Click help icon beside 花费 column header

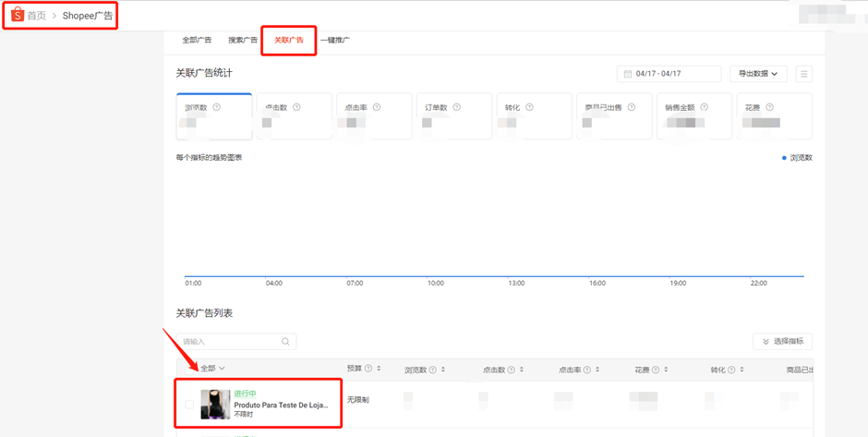pos(656,370)
